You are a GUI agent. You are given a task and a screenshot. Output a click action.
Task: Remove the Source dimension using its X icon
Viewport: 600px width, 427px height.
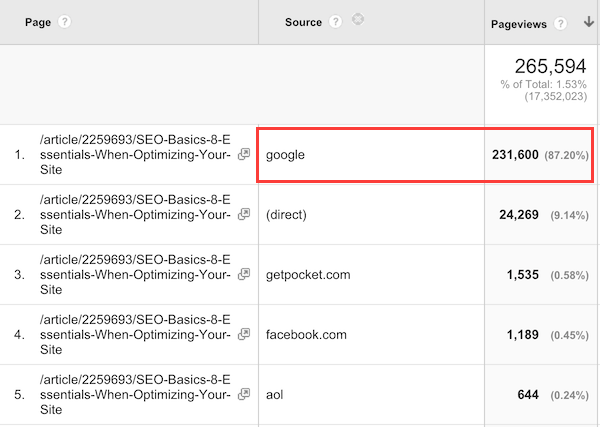pos(358,19)
